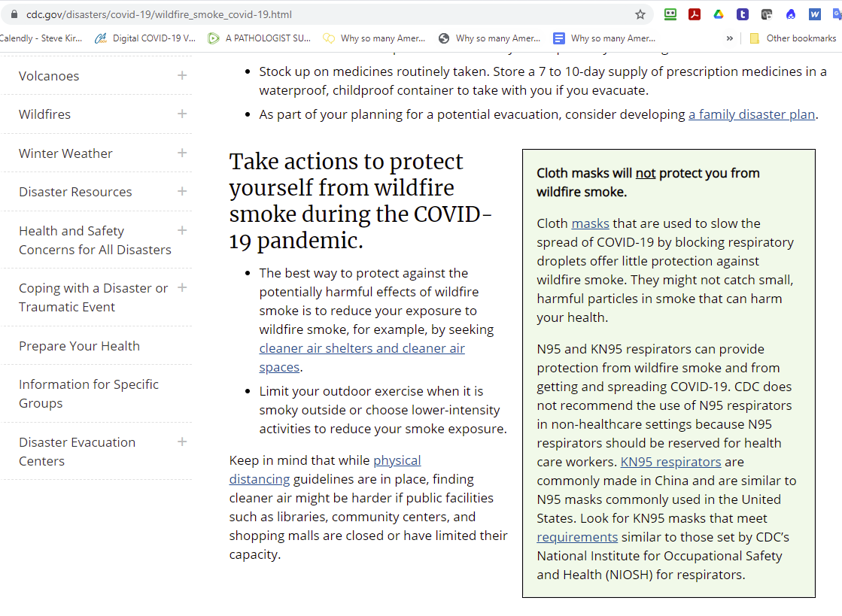Image resolution: width=842 pixels, height=616 pixels.
Task: Open Prepare Your Health sidebar link
Action: click(x=80, y=346)
